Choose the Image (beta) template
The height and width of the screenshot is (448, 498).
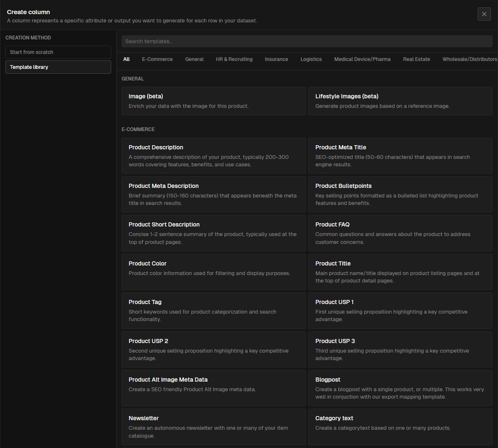(213, 101)
